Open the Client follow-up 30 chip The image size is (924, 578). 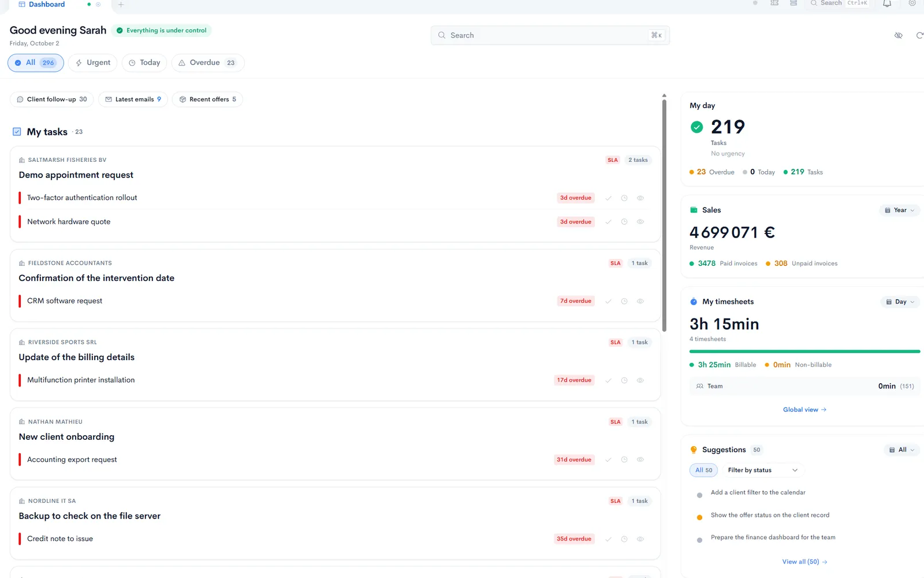pyautogui.click(x=52, y=99)
